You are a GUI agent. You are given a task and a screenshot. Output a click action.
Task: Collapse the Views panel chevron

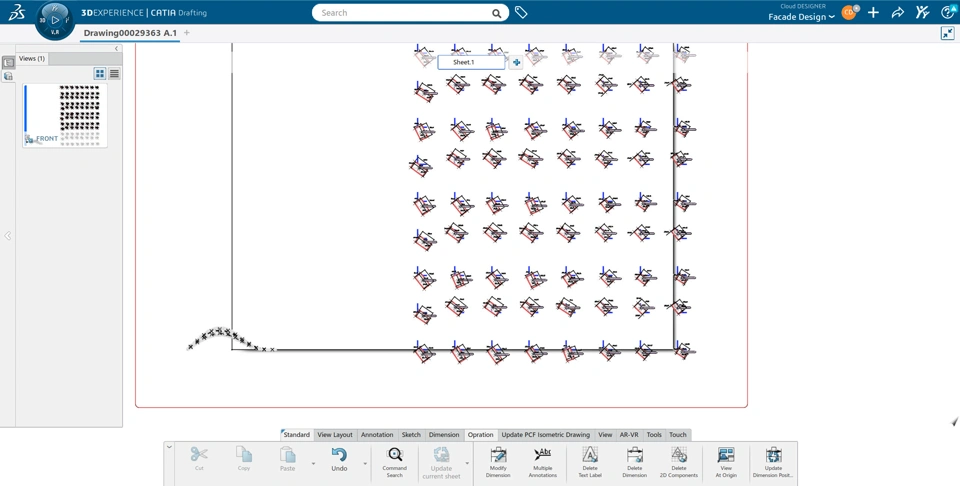tap(116, 48)
